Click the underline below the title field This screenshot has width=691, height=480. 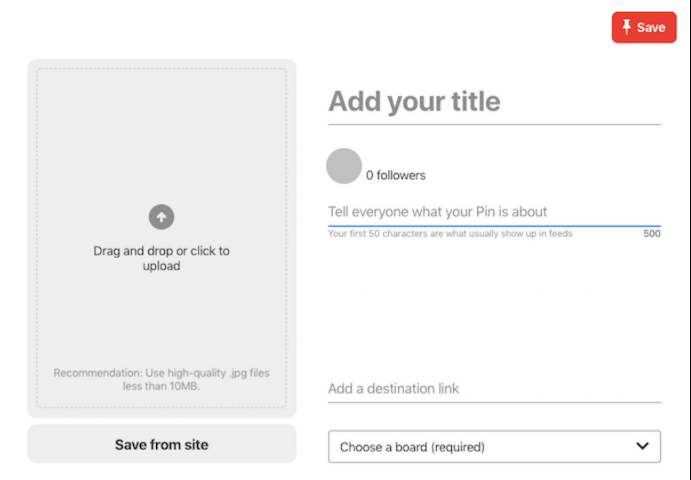[494, 125]
